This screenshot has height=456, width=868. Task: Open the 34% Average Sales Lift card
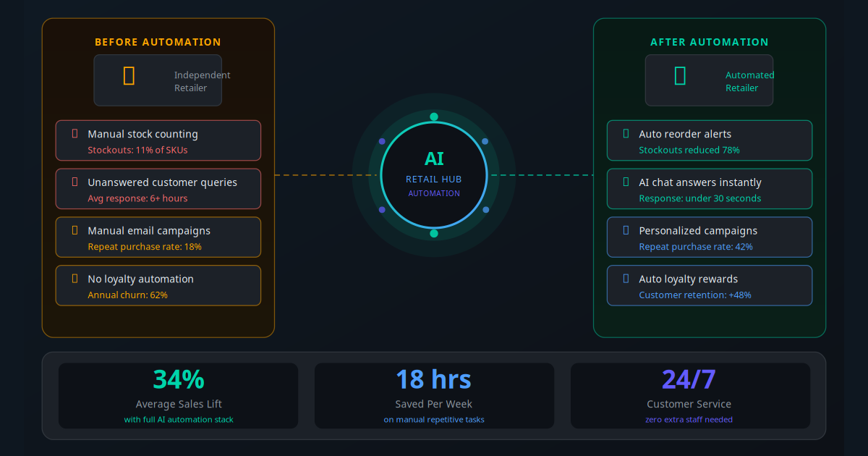[x=178, y=395]
